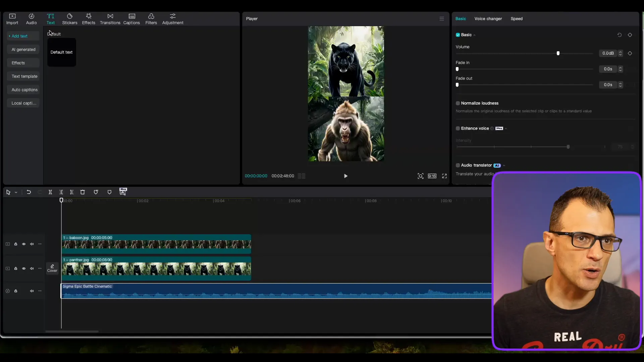Viewport: 644px width, 362px height.
Task: Open the Audio library tab
Action: [x=31, y=19]
